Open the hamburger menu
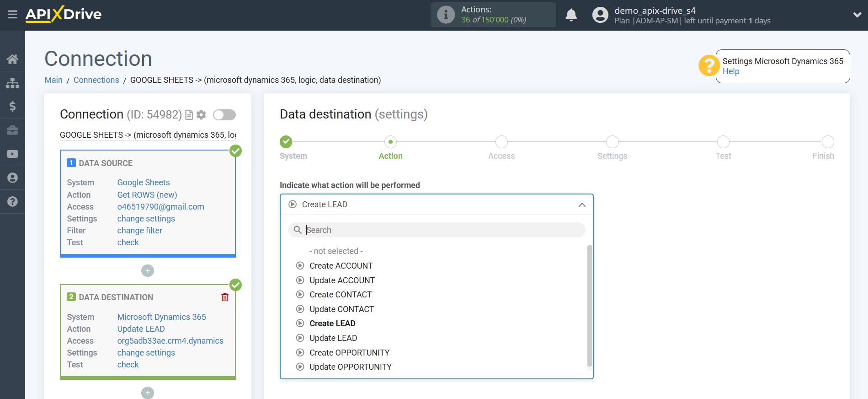868x399 pixels. (12, 15)
